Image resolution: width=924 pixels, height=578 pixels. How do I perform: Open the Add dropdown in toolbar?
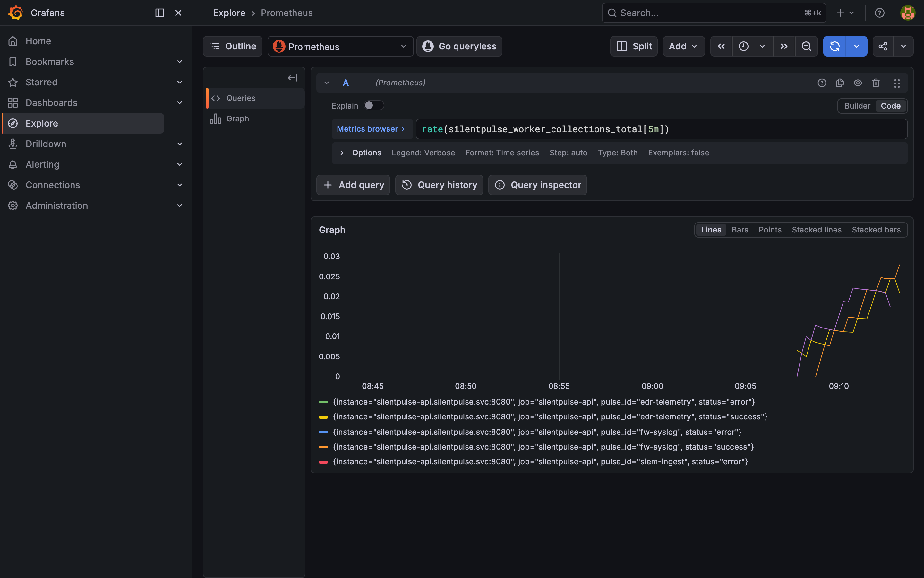[x=683, y=46]
